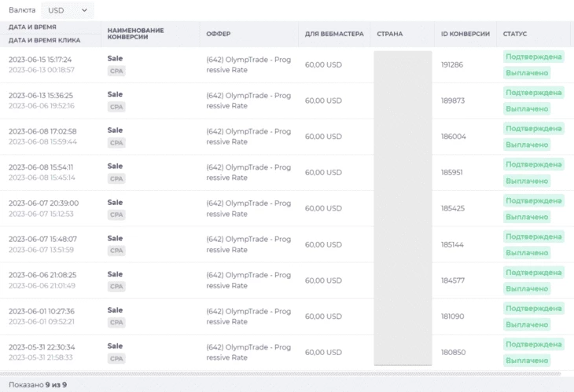Click Подтверждена status badge for conversion 189873
Viewport: 574px width, 392px height.
tap(533, 93)
